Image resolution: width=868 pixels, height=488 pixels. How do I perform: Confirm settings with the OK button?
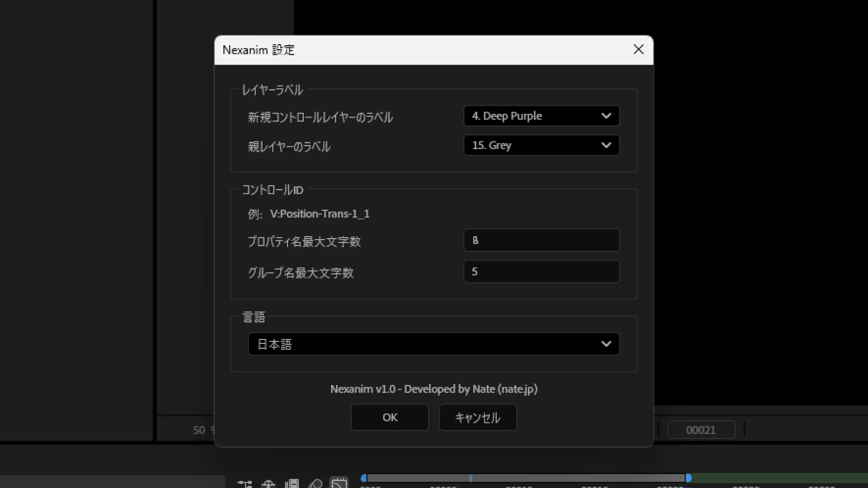tap(389, 417)
